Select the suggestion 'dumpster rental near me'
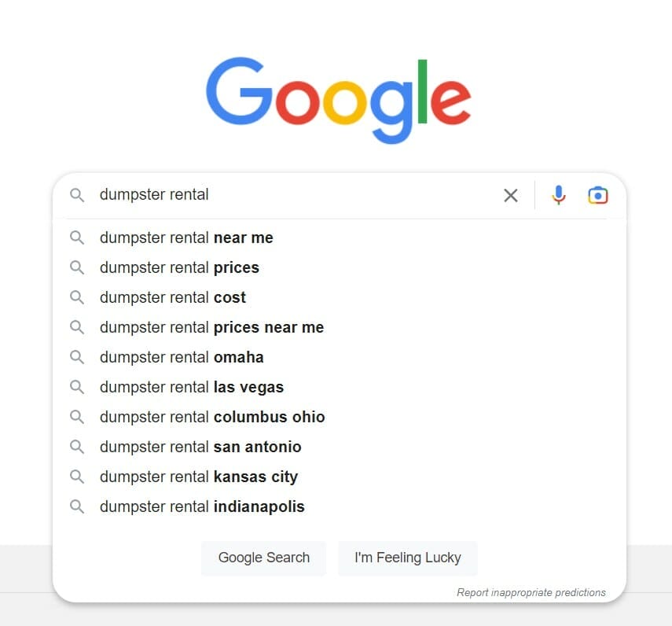672x626 pixels. 185,237
